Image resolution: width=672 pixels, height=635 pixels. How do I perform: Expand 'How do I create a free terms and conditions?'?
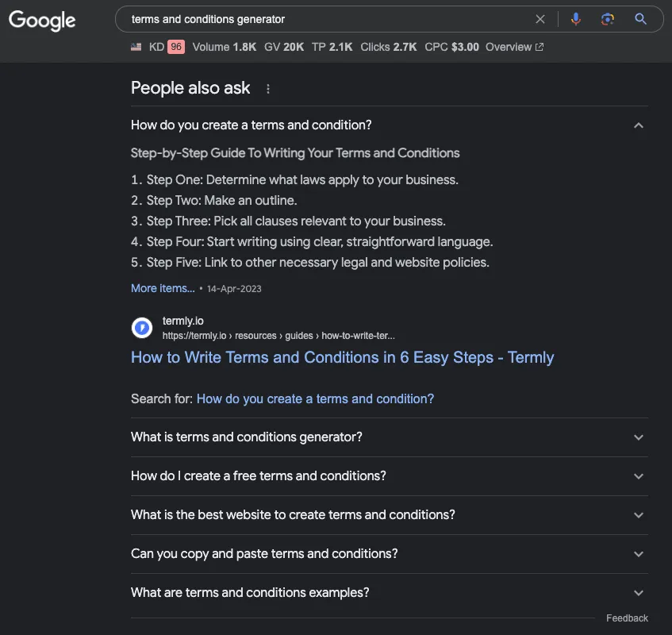(x=638, y=476)
